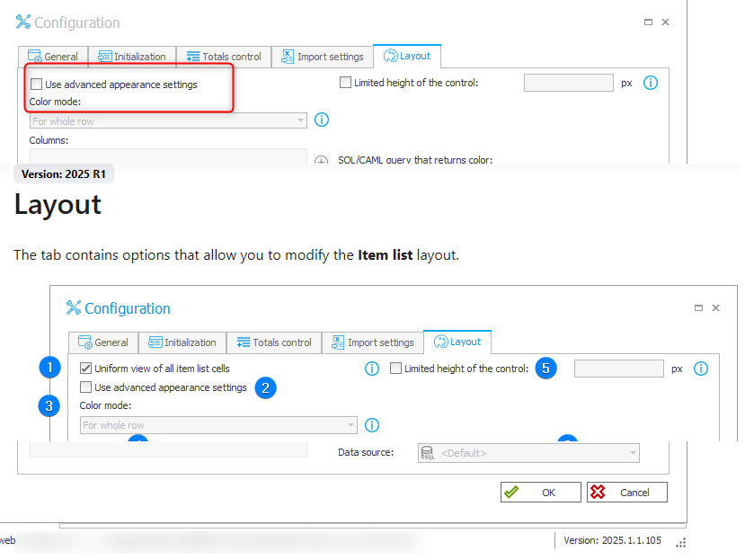The image size is (745, 560).
Task: Click the height px input beside callout 5
Action: (619, 369)
